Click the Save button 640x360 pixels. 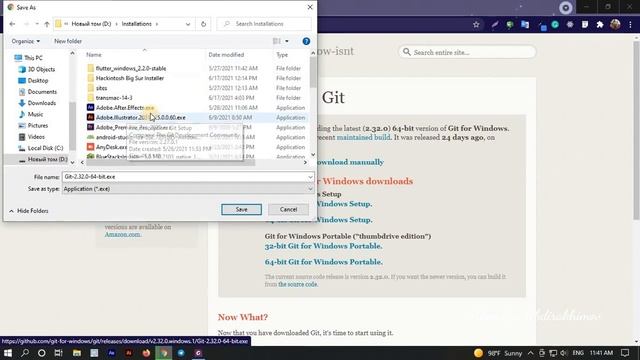241,209
